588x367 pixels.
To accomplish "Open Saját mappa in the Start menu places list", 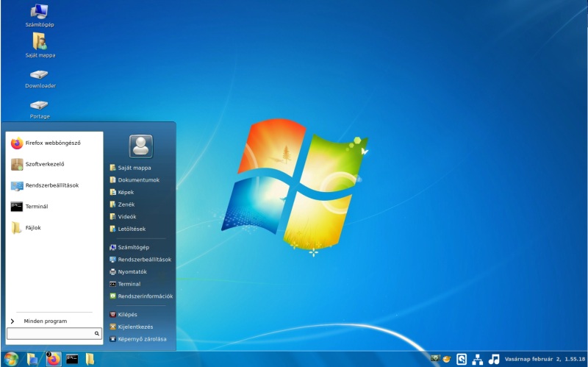I will click(x=130, y=168).
